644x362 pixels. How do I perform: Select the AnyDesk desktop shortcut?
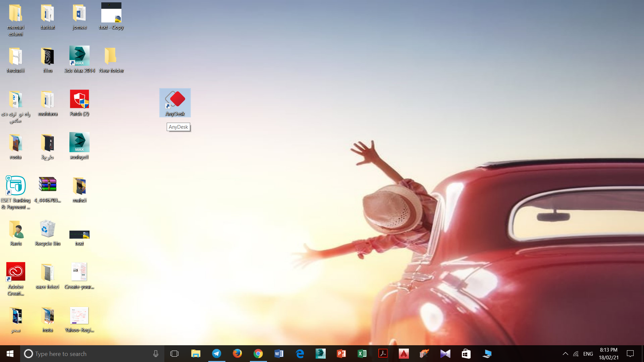[x=175, y=103]
